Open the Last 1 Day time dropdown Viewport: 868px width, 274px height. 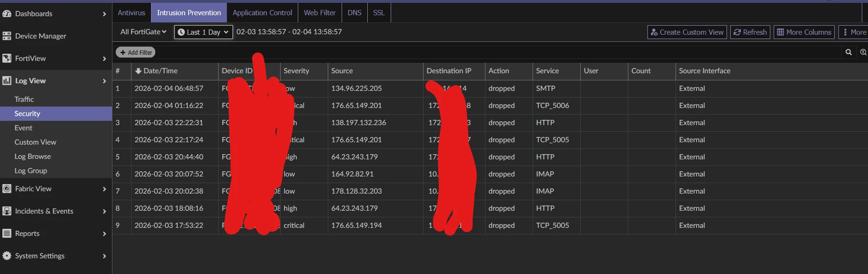(203, 32)
